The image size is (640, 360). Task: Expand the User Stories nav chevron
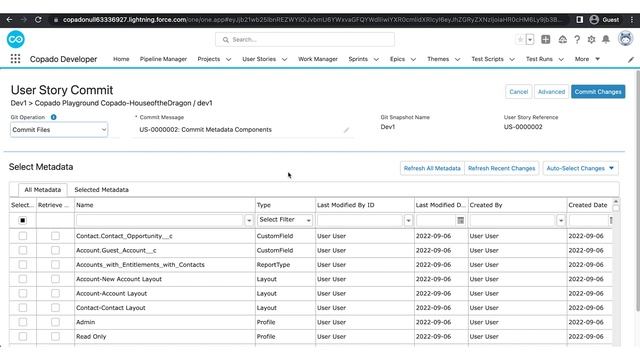pyautogui.click(x=284, y=59)
